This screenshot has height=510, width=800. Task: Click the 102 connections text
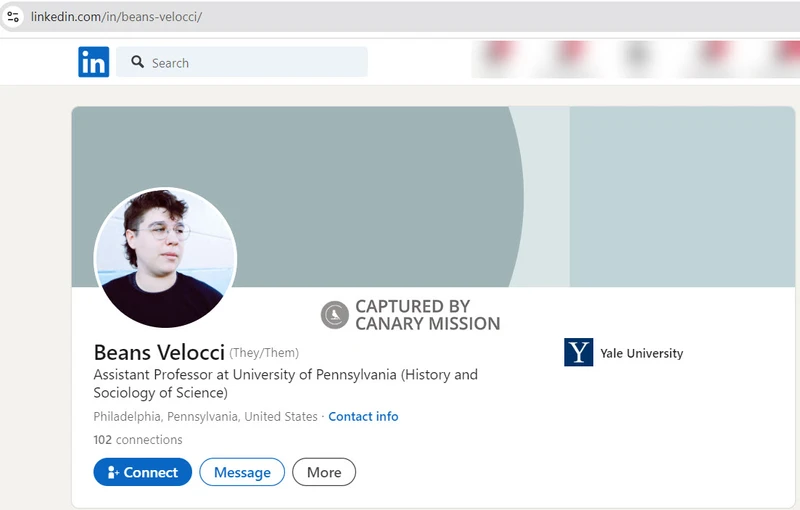point(138,440)
